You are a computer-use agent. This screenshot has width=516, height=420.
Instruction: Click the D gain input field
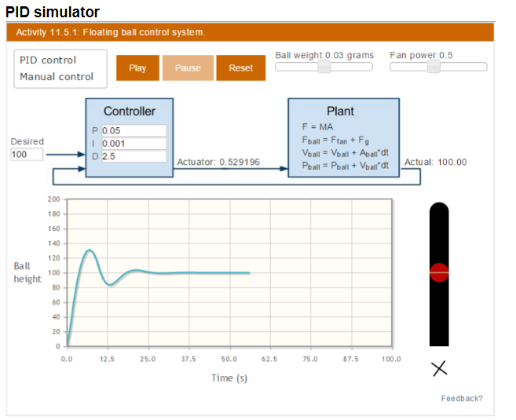134,156
